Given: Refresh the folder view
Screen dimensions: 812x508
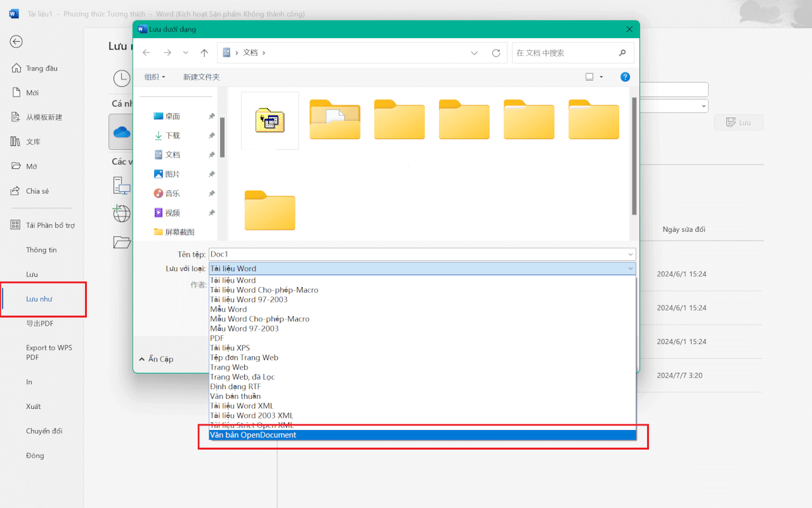Looking at the screenshot, I should [496, 53].
